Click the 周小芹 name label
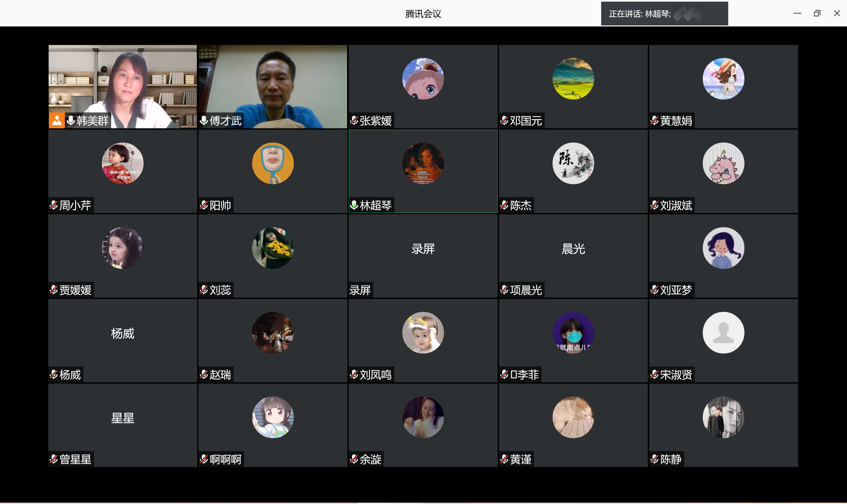The height and width of the screenshot is (504, 847). (75, 205)
